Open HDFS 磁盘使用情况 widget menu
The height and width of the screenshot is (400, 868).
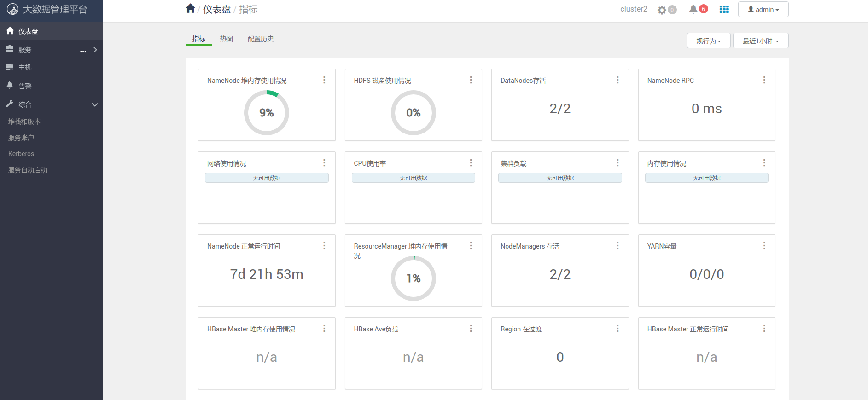click(x=471, y=80)
